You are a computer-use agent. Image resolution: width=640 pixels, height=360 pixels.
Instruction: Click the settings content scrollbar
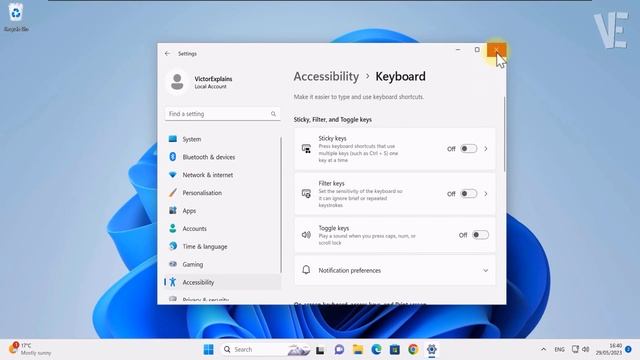504,135
